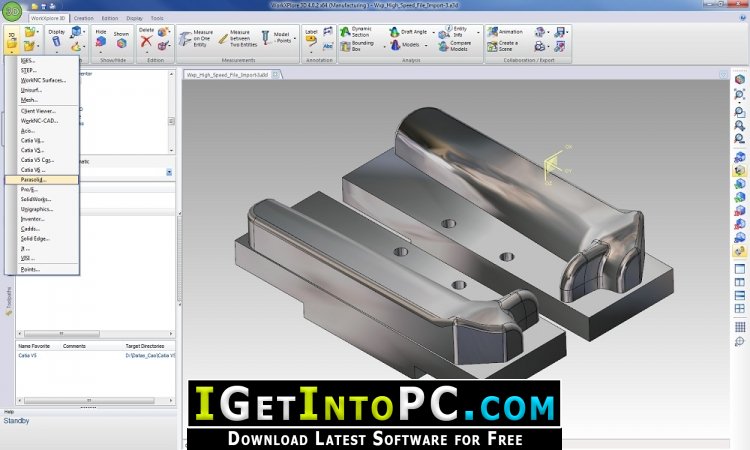Select the WorkXplore 3D ribbon tab
The height and width of the screenshot is (450, 750).
coord(48,18)
